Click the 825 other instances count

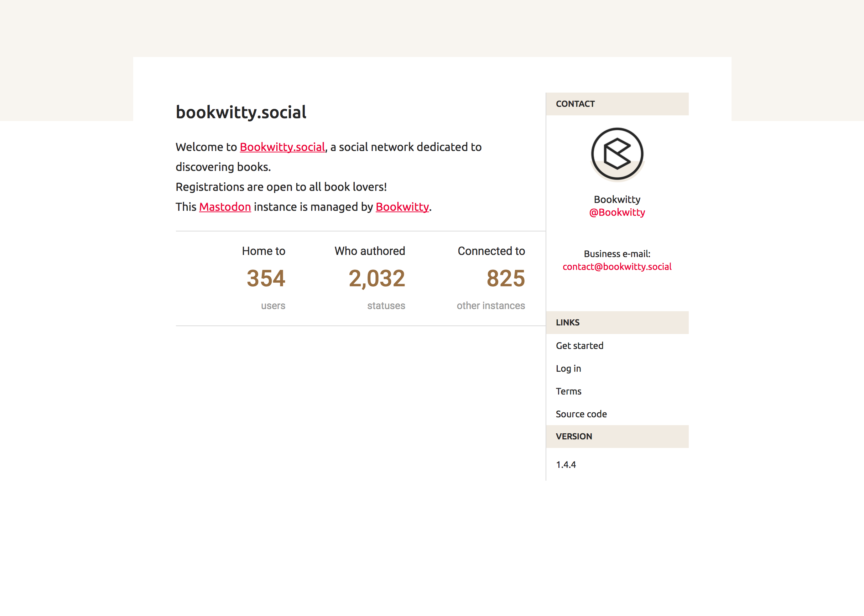(506, 278)
